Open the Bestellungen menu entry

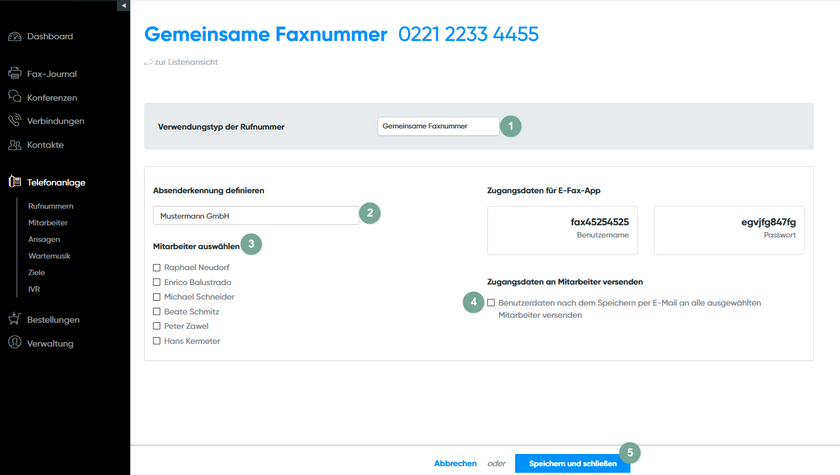coord(53,320)
